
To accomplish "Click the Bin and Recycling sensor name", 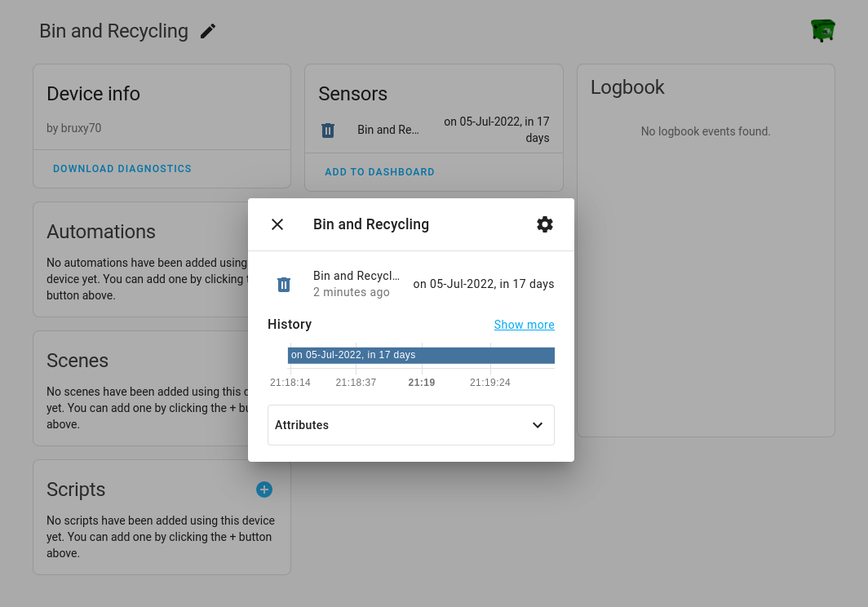I will 356,276.
